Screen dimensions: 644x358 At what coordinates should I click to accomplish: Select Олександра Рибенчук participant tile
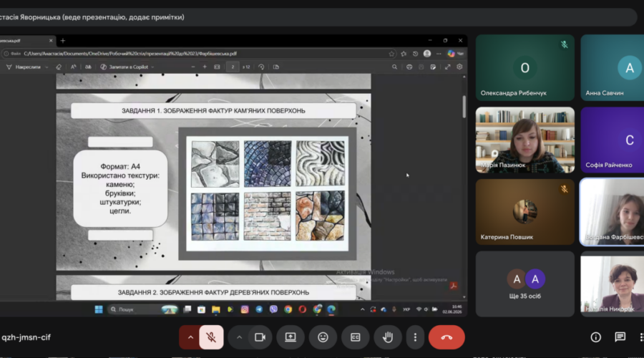tap(525, 68)
